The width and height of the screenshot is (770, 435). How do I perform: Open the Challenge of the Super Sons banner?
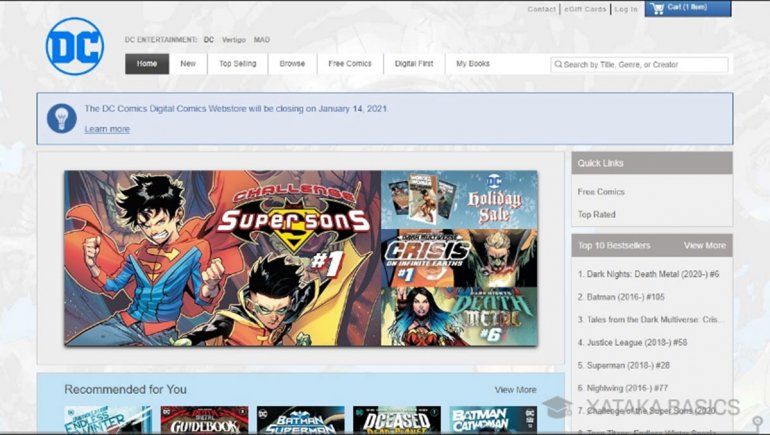222,258
